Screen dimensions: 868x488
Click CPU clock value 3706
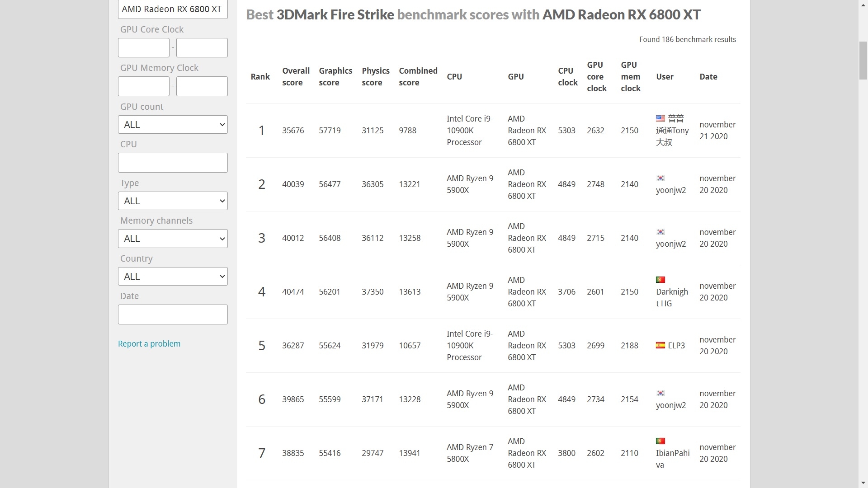click(566, 292)
